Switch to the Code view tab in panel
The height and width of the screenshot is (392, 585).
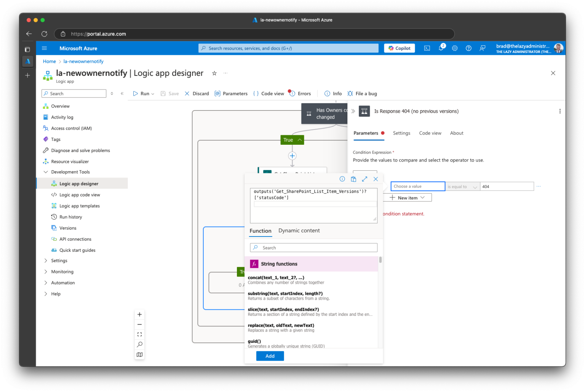tap(430, 133)
